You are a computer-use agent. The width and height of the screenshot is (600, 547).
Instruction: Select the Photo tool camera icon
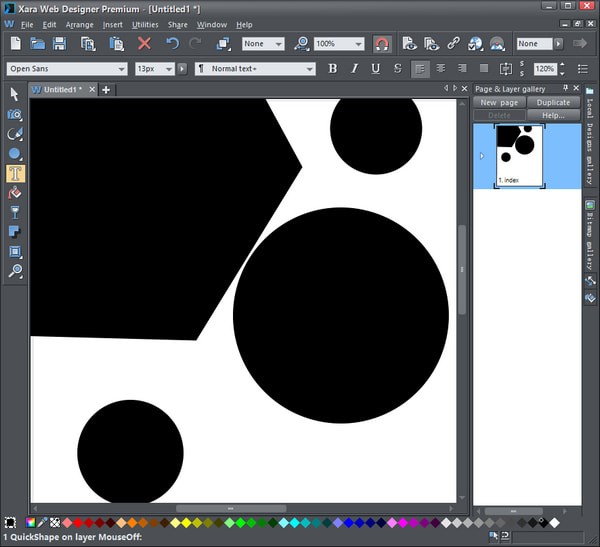click(15, 114)
